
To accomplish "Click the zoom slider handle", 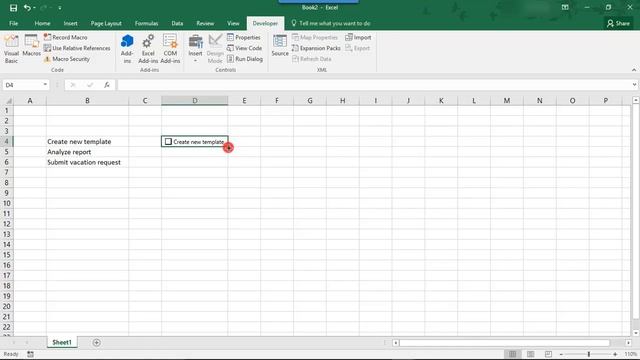I will point(589,354).
